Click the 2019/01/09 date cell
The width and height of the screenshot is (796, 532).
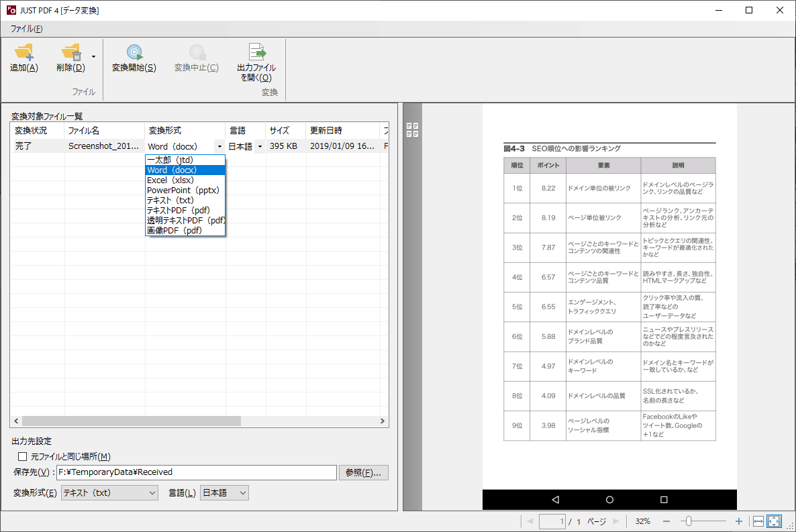(343, 146)
